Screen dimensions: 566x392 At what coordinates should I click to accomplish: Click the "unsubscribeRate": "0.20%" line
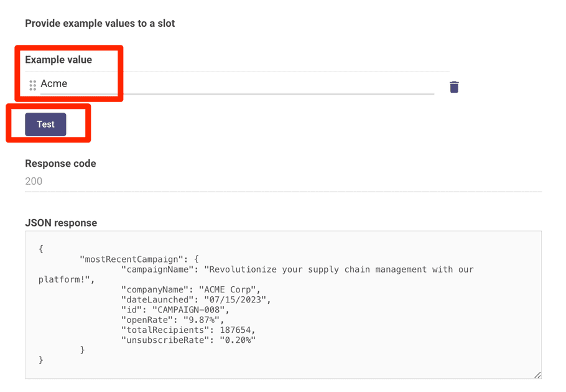tap(188, 340)
